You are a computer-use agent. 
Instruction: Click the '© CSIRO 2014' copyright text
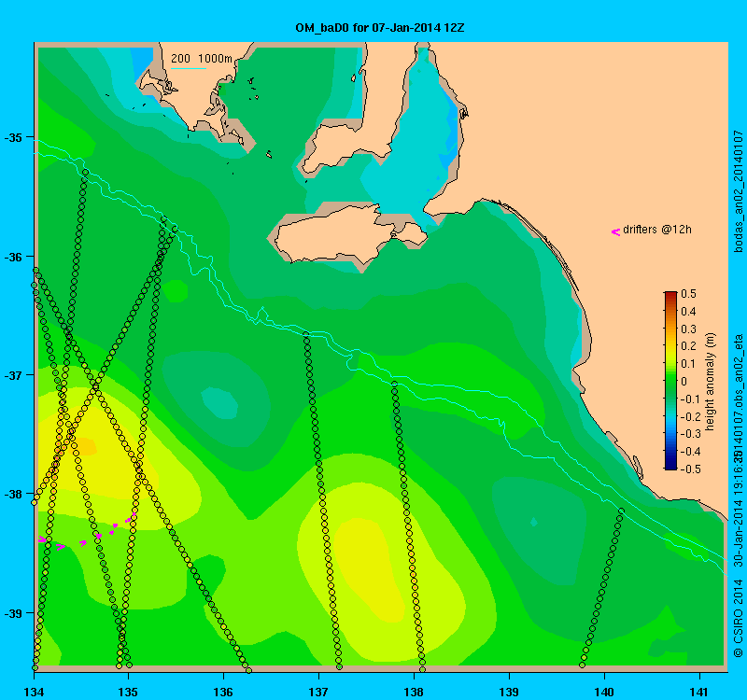738,619
